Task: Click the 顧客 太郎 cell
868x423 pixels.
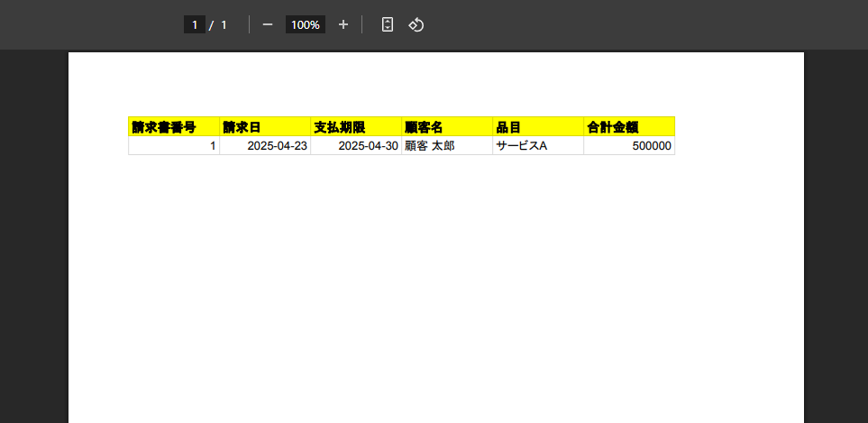Action: [447, 145]
